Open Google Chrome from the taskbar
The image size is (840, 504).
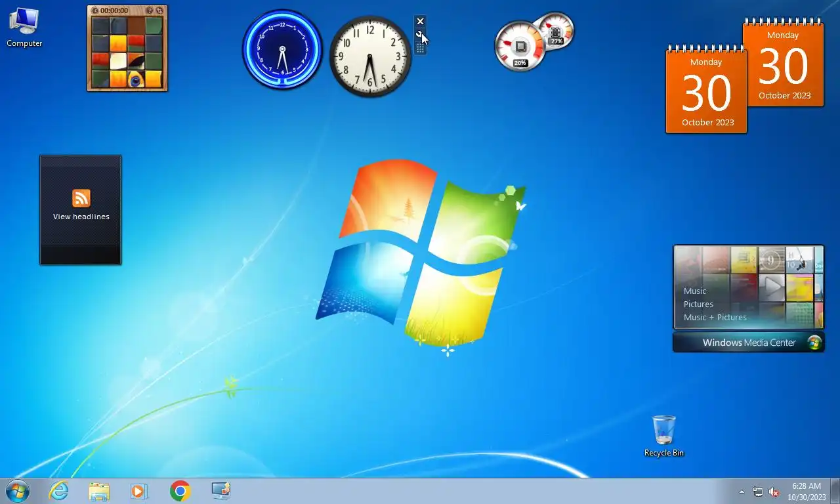click(180, 491)
